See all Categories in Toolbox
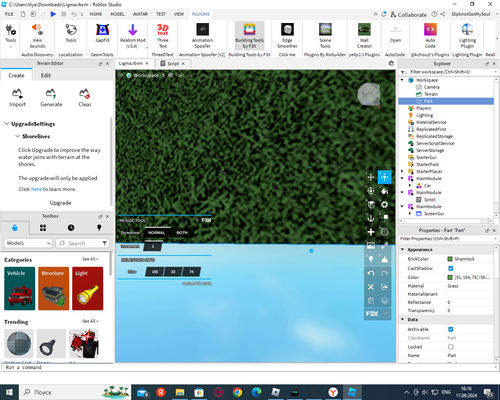 [90, 259]
